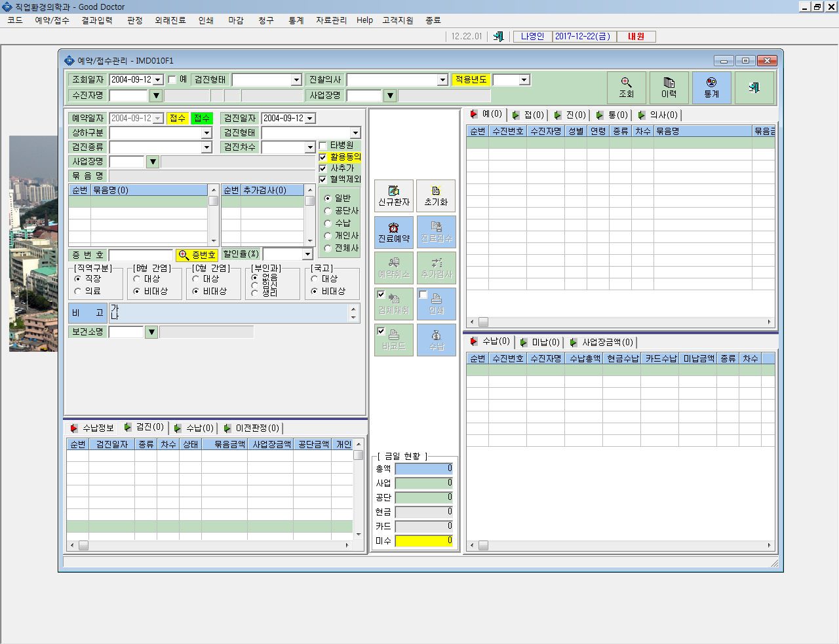The height and width of the screenshot is (644, 839).
Task: Click the 내원 button in top bar
Action: (x=636, y=37)
